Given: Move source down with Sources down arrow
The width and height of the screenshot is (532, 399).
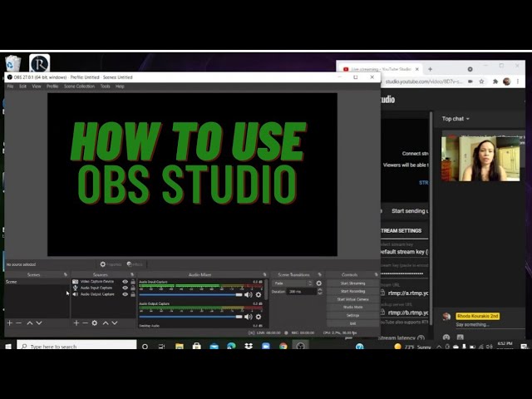Looking at the screenshot, I should pyautogui.click(x=115, y=323).
